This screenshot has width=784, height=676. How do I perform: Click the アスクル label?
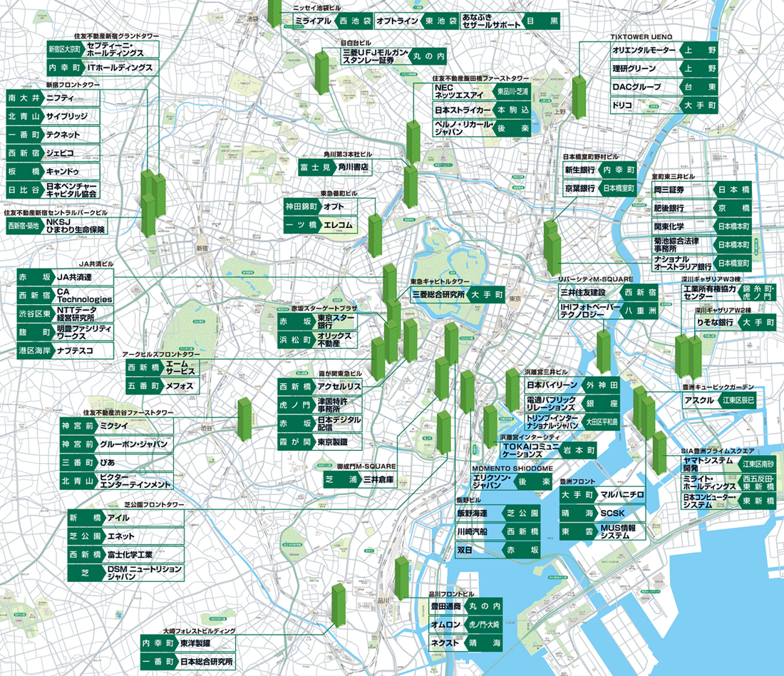699,400
